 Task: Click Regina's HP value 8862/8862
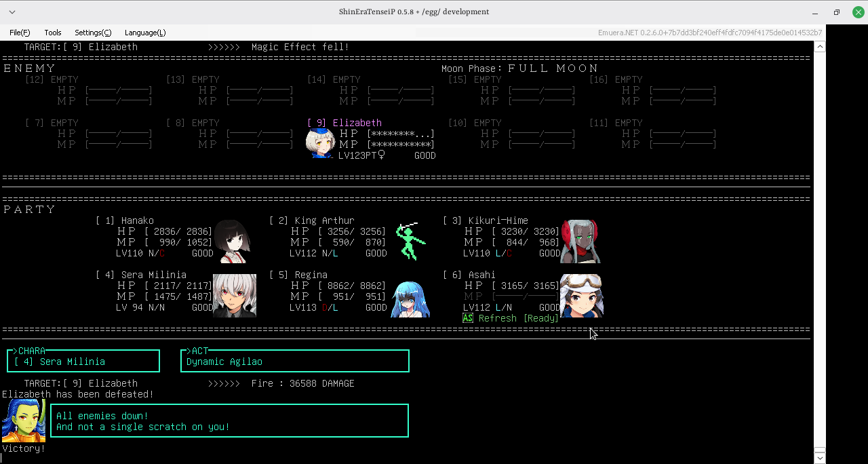point(352,286)
